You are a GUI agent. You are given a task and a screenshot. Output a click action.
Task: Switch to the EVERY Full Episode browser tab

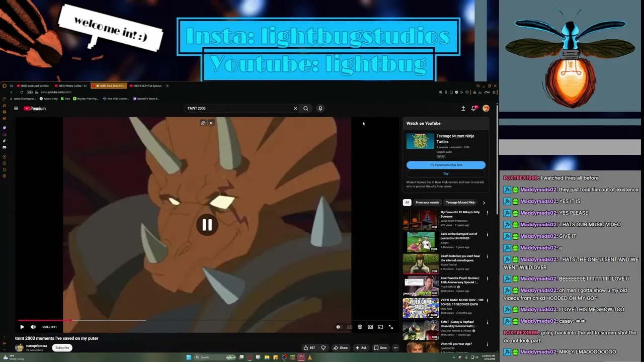[147, 86]
